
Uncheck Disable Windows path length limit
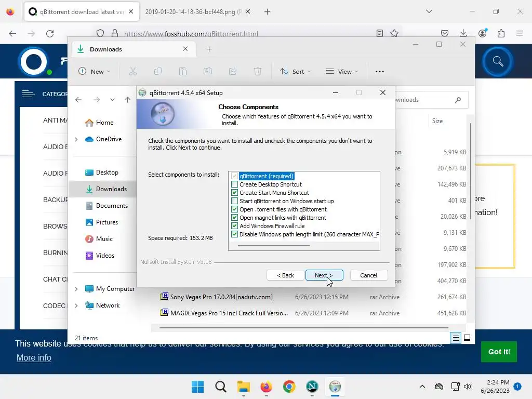(234, 234)
